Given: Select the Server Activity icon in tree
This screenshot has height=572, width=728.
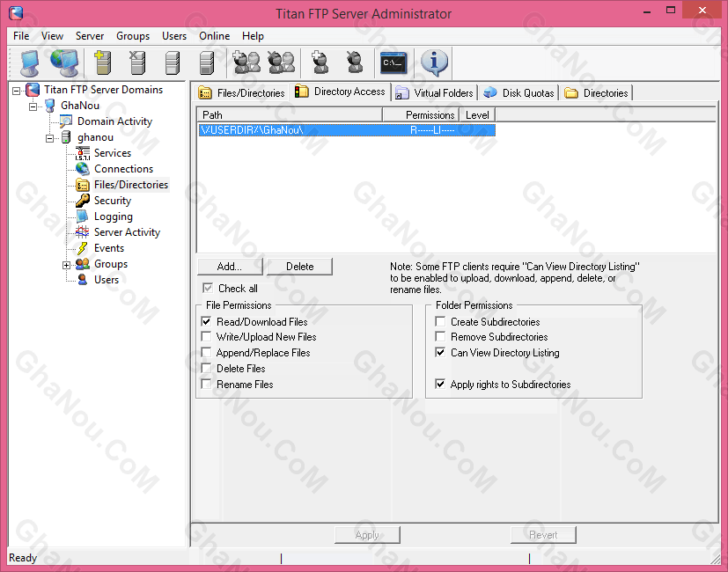Looking at the screenshot, I should [83, 232].
